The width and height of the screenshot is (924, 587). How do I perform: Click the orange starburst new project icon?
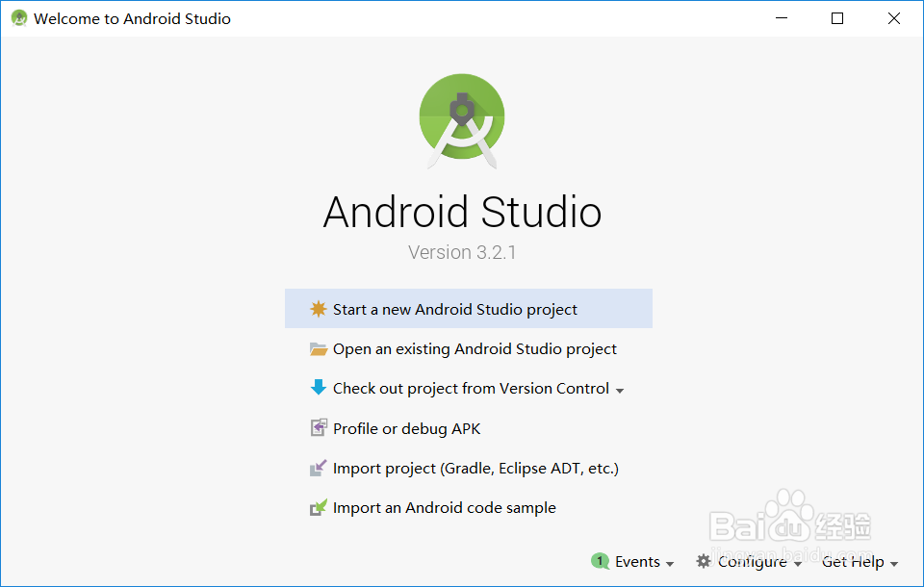tap(319, 309)
